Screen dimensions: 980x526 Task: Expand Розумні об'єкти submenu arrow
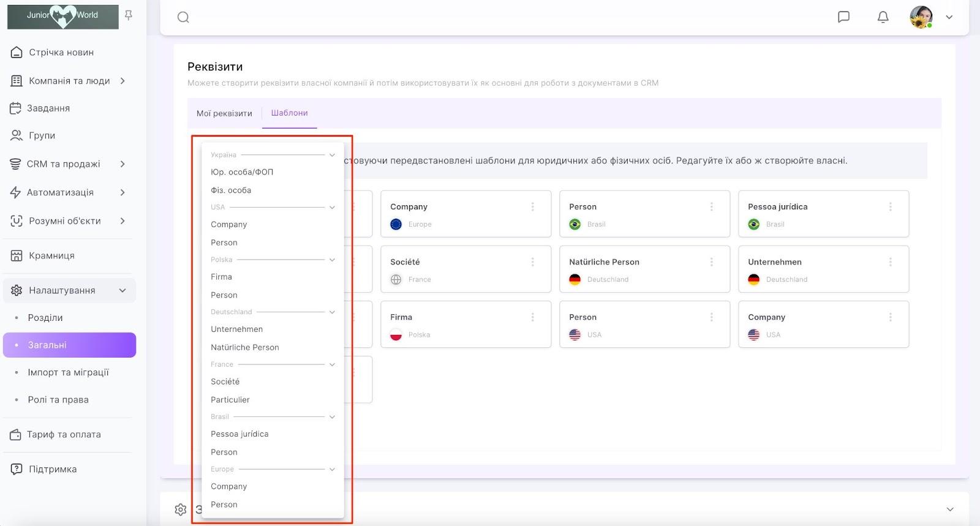123,221
